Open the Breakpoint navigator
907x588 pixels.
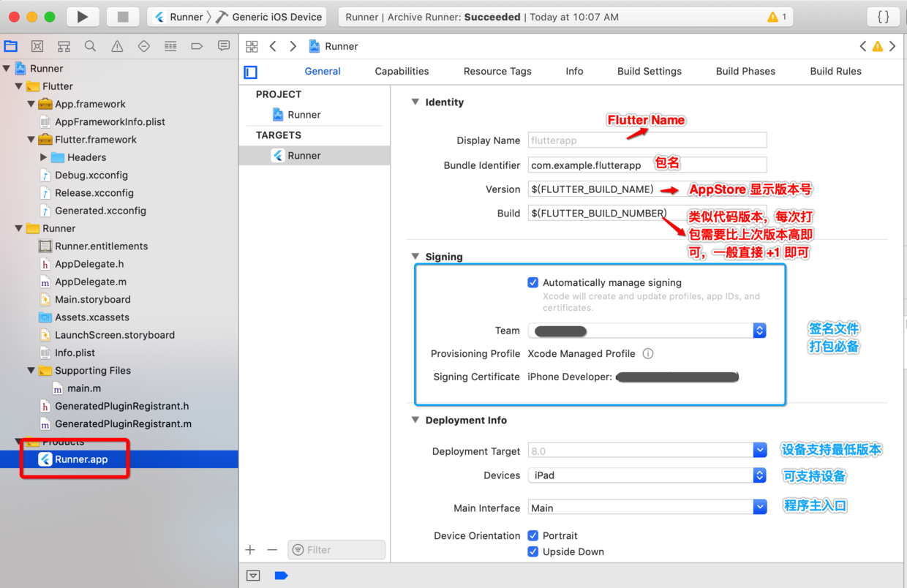click(197, 46)
